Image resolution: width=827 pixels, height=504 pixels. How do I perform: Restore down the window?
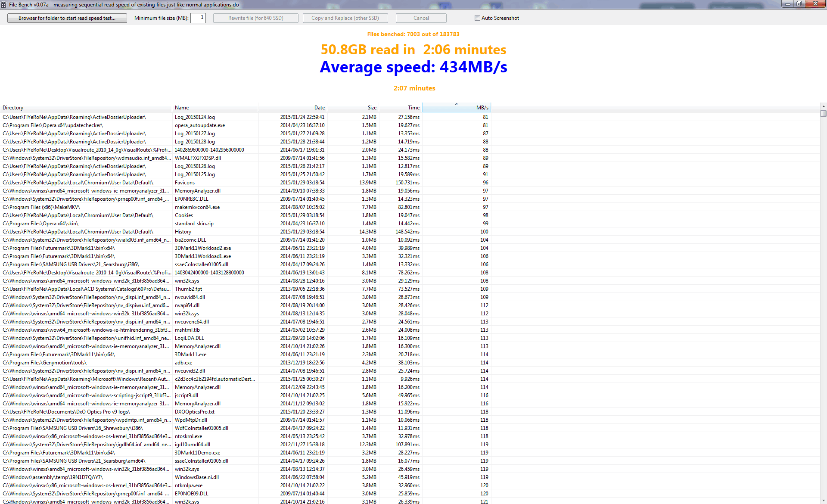click(x=799, y=4)
